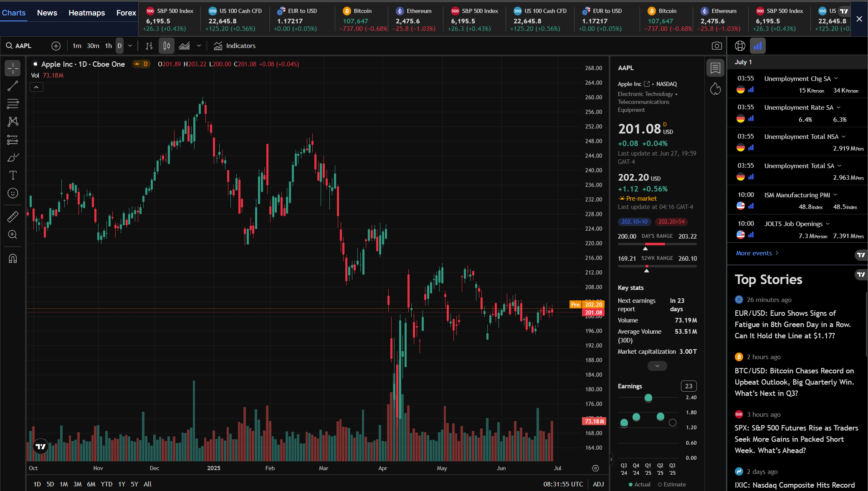Click the 52WK RANGE slider marker

tap(646, 270)
